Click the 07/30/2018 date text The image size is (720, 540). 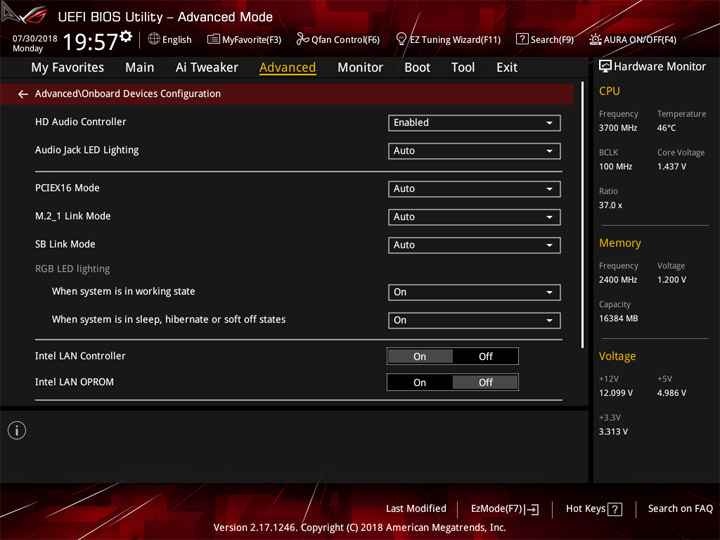coord(35,39)
